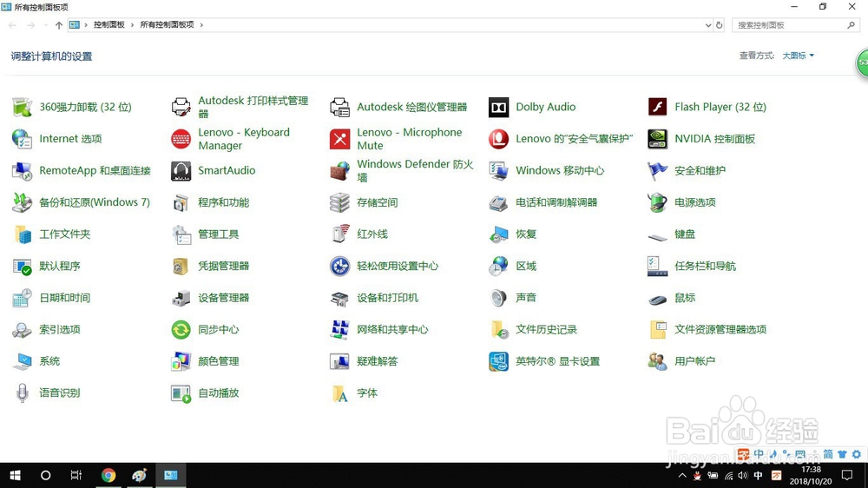Open Windows Defender 防火墙 icon
The image size is (868, 488).
point(339,170)
